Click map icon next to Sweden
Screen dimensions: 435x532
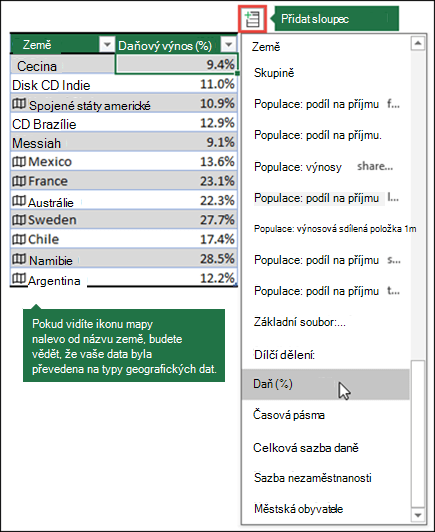pyautogui.click(x=19, y=220)
